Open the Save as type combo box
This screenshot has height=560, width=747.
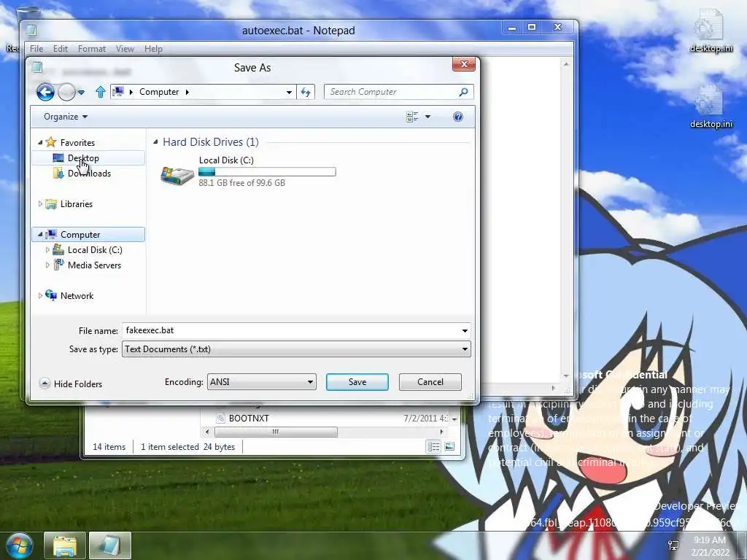(x=296, y=349)
